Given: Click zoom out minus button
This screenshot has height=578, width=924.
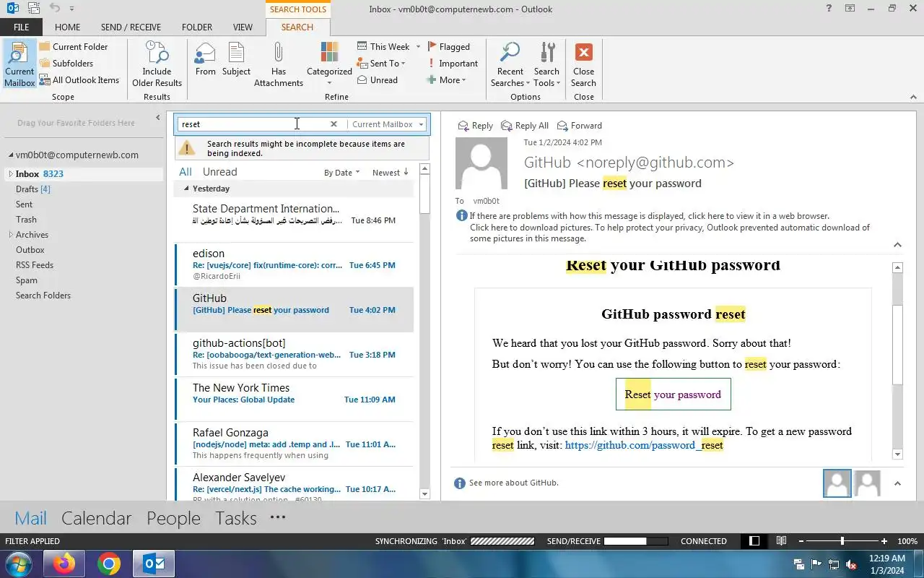Looking at the screenshot, I should 800,541.
